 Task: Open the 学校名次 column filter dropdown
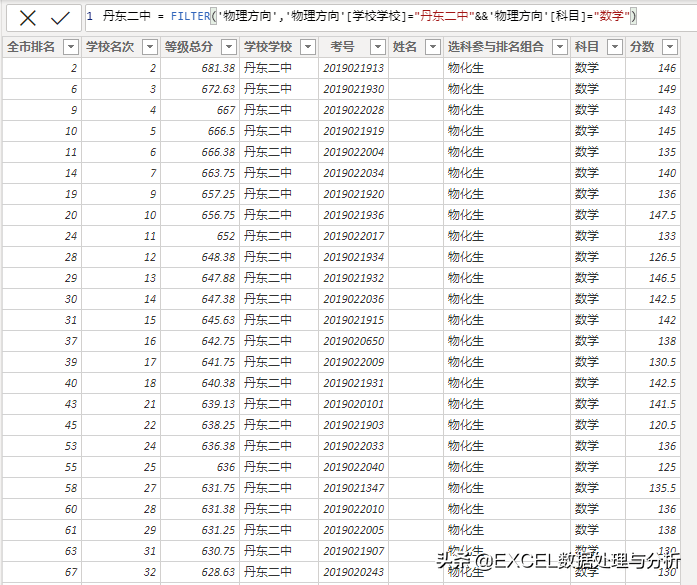pos(150,47)
